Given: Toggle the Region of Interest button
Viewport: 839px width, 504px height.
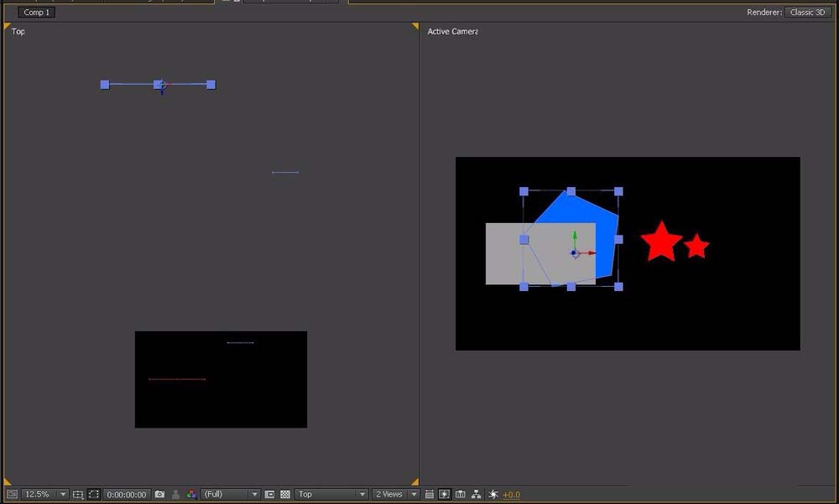Looking at the screenshot, I should 269,495.
